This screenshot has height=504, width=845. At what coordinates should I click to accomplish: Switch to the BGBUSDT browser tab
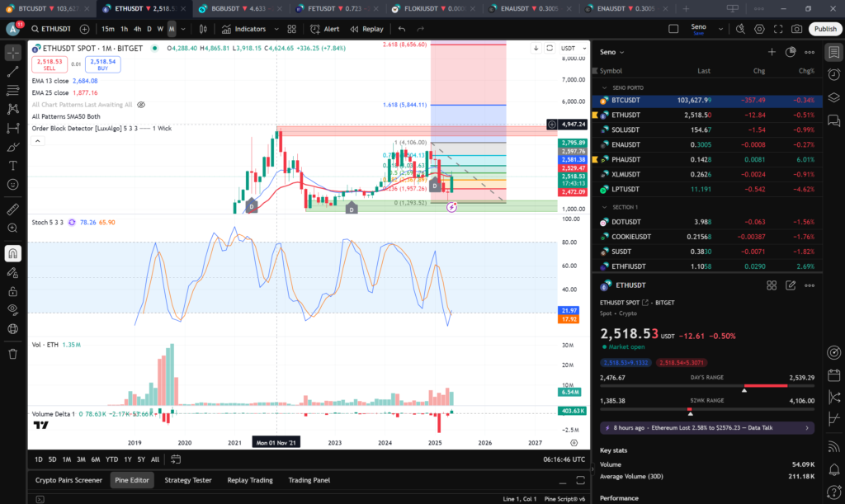(238, 8)
